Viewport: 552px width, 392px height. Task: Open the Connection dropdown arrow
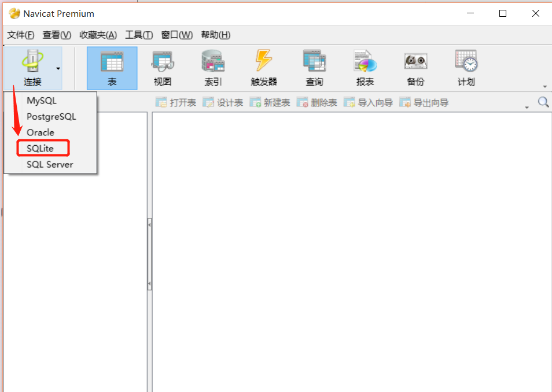tap(58, 69)
